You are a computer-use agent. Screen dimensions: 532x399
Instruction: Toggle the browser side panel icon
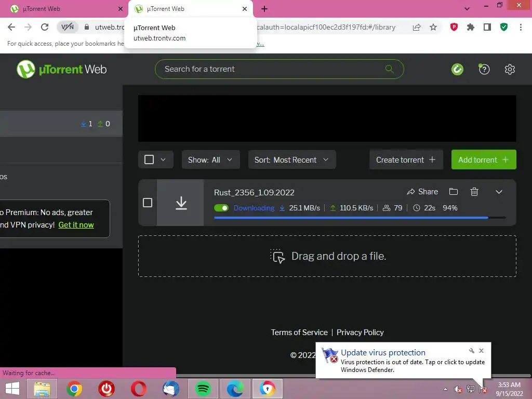(487, 27)
